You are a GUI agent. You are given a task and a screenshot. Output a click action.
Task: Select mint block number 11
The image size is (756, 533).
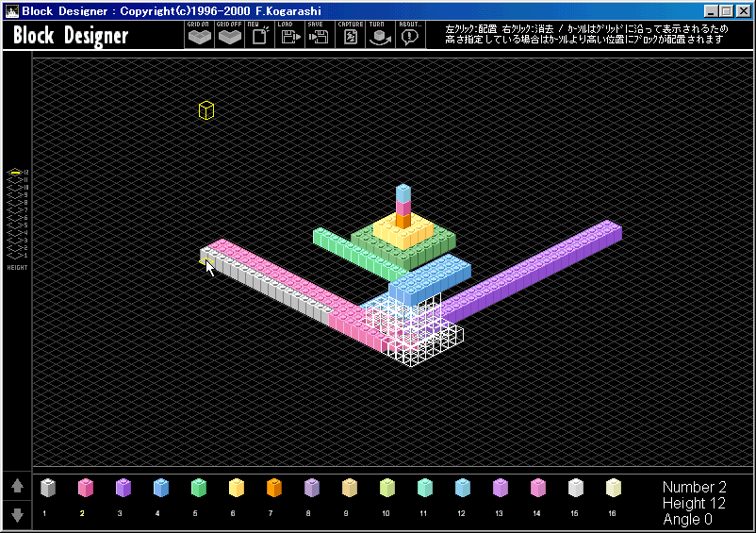point(425,488)
